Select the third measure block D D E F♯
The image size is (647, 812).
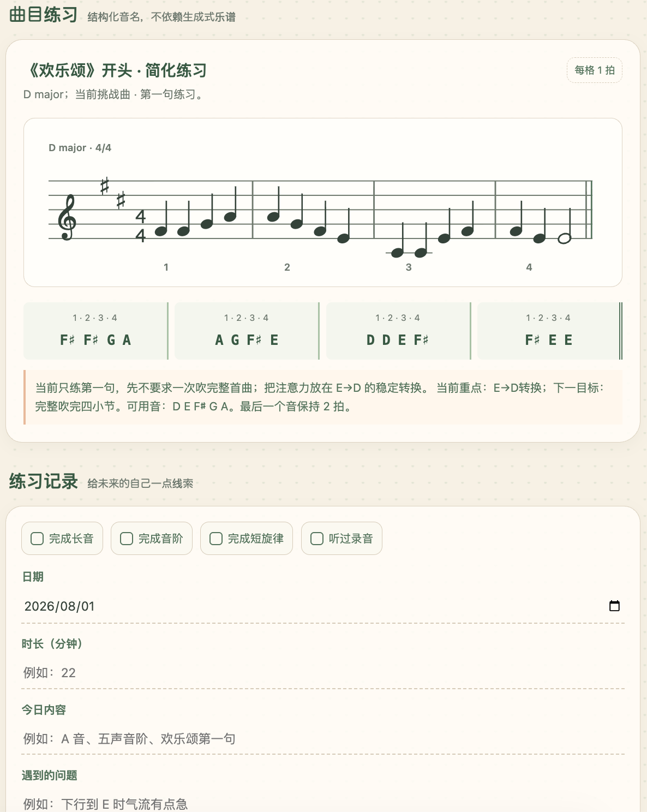pos(398,331)
